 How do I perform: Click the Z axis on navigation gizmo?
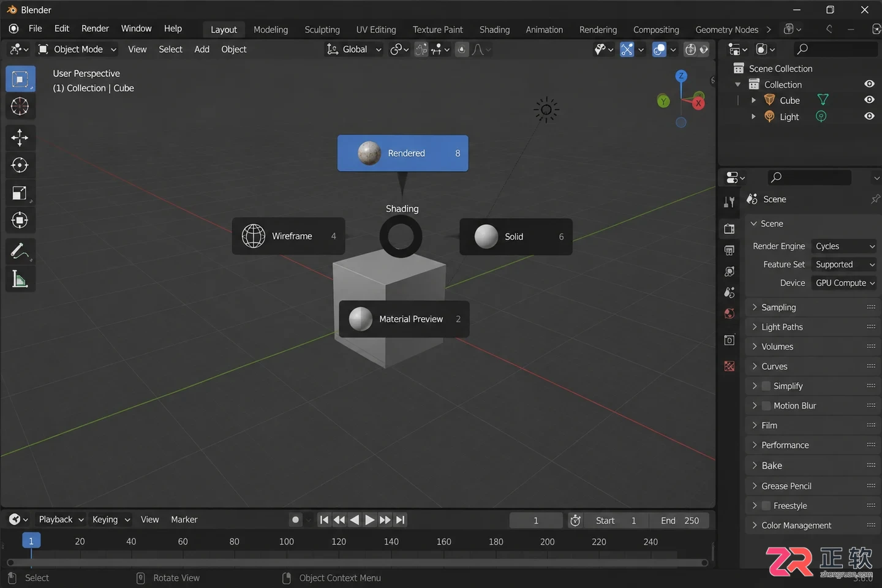[681, 76]
